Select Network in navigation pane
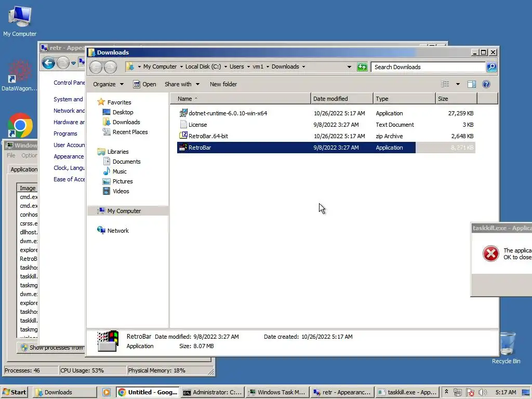This screenshot has height=399, width=532. [113, 231]
